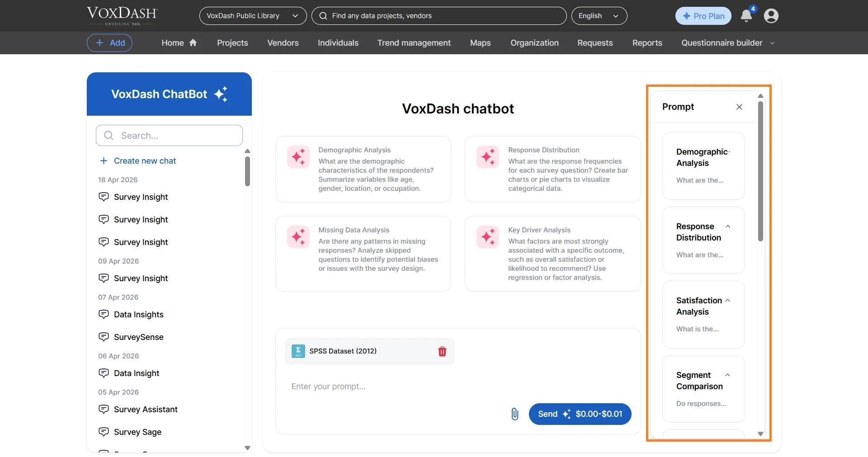Click the paperclip attach file icon
Screen dimensions: 868x457
515,414
